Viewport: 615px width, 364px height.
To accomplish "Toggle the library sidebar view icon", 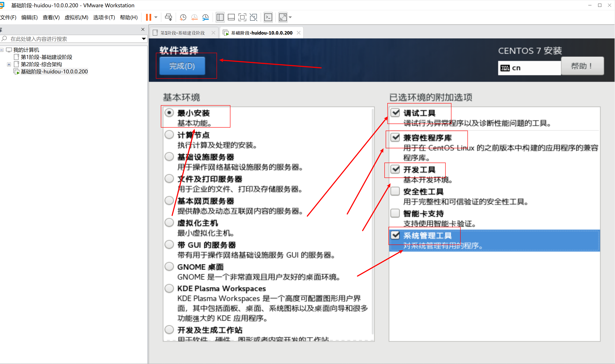I will click(220, 17).
